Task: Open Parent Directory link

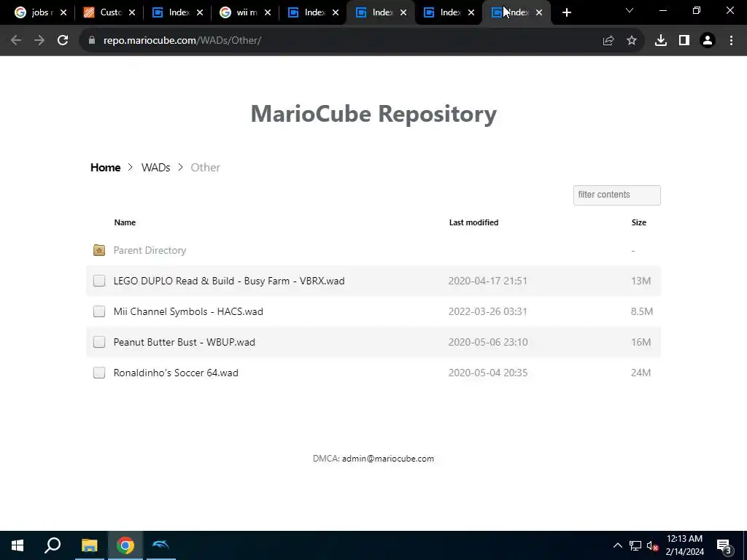Action: [150, 250]
